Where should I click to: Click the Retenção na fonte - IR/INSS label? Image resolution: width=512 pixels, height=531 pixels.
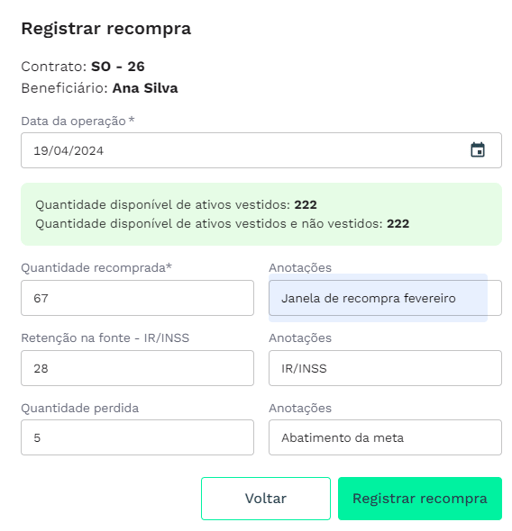[105, 338]
